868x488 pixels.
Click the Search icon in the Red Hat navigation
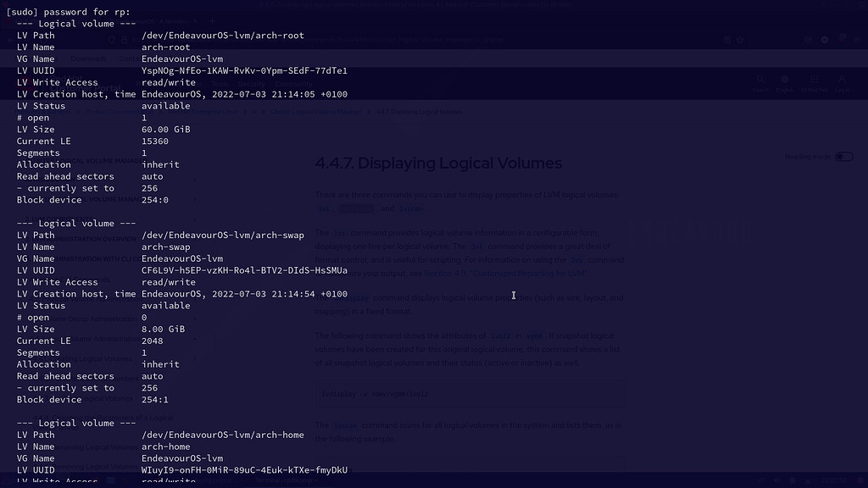coord(760,79)
